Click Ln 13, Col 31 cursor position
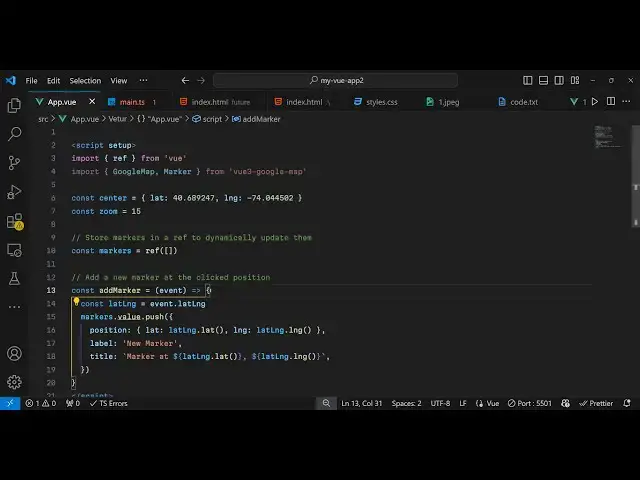 pos(362,403)
